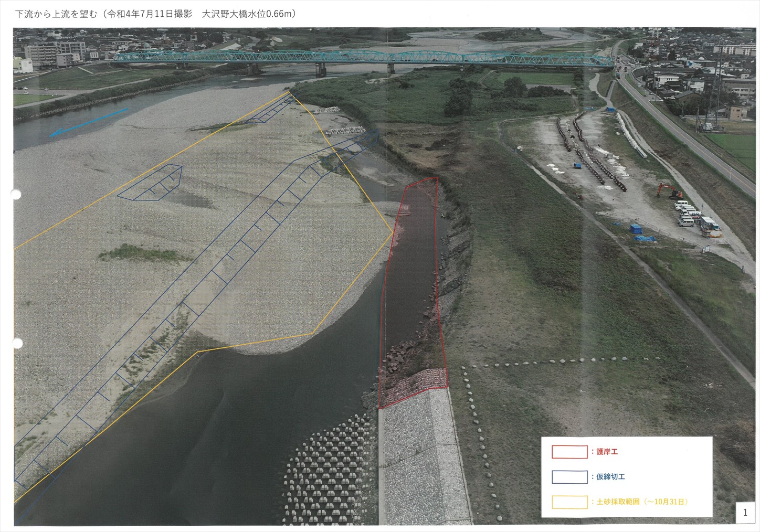The image size is (760, 532).
Task: Click the lower punch hole on left margin
Action: pos(17,344)
